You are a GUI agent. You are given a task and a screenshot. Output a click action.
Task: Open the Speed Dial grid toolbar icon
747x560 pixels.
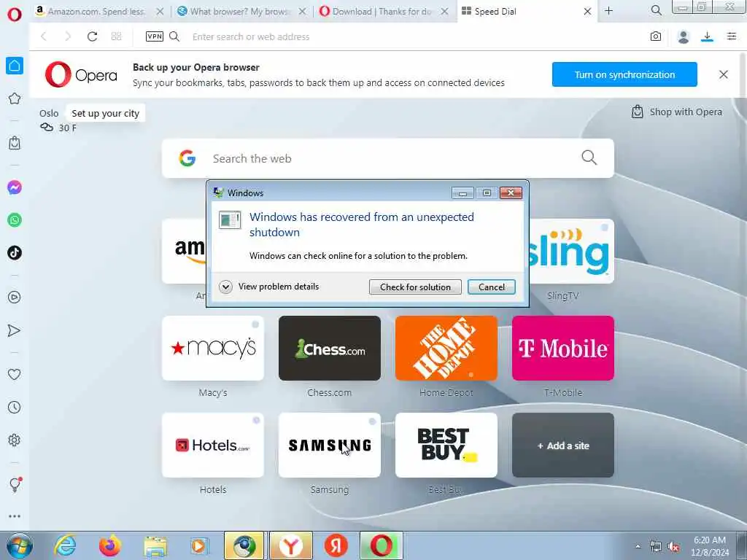coord(116,36)
